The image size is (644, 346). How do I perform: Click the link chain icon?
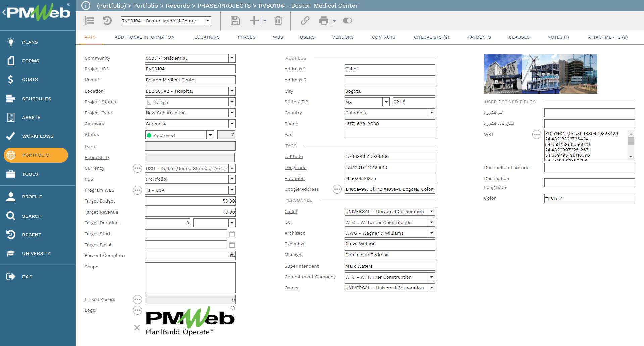click(x=305, y=21)
